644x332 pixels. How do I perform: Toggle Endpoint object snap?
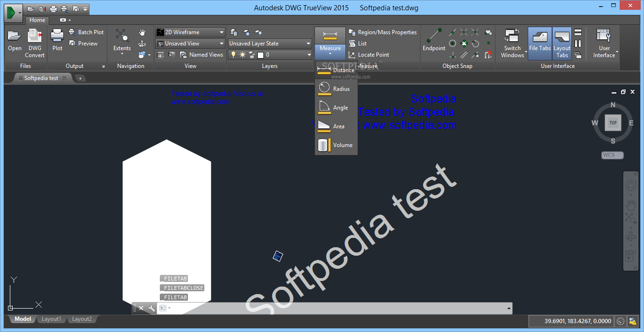click(434, 39)
